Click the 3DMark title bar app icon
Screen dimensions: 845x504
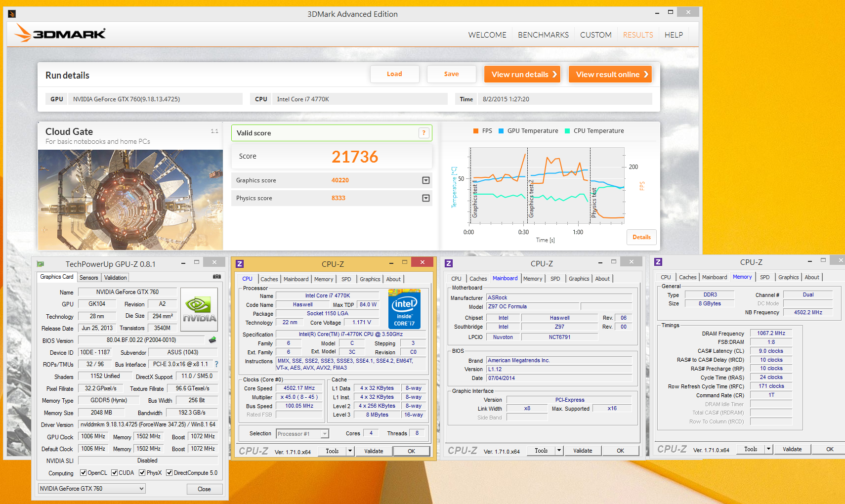click(x=12, y=14)
